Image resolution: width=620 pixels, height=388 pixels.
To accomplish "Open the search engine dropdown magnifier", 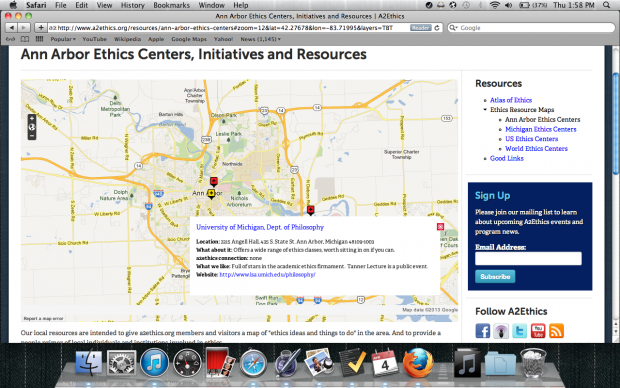I will pyautogui.click(x=454, y=28).
